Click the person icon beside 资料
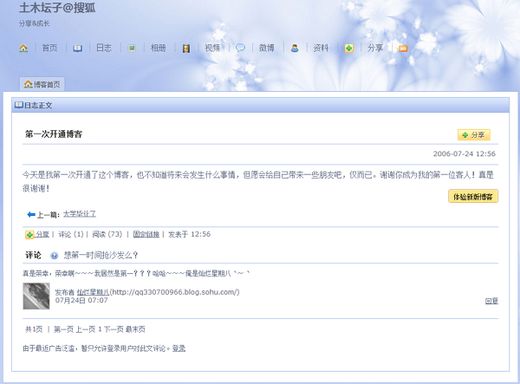 click(x=295, y=48)
